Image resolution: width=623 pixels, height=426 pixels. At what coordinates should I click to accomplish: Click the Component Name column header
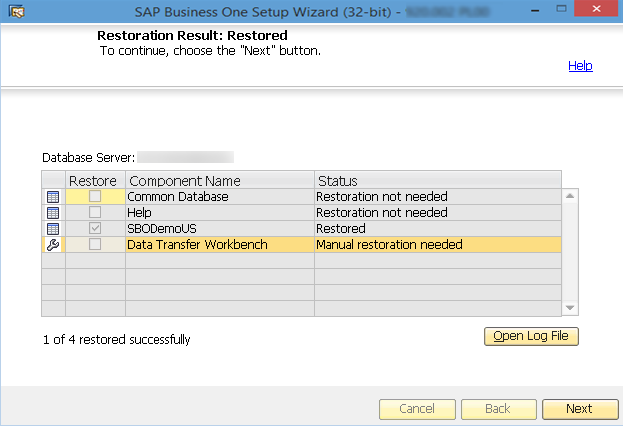220,180
